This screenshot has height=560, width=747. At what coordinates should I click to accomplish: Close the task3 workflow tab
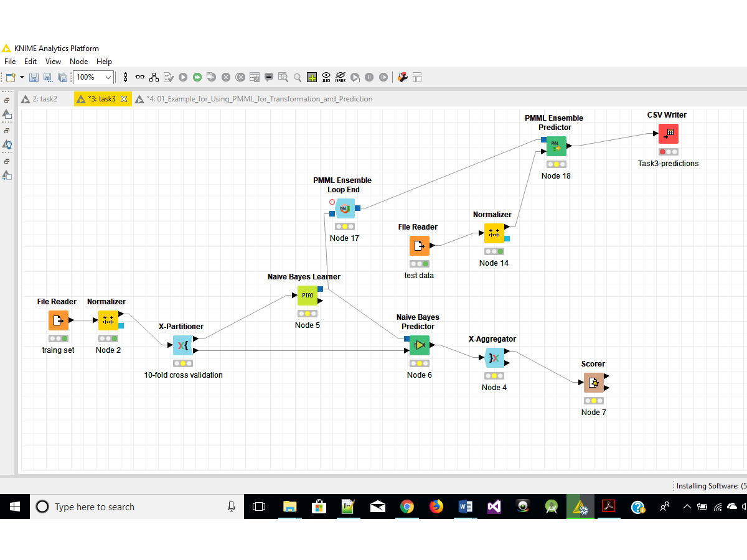(x=124, y=99)
